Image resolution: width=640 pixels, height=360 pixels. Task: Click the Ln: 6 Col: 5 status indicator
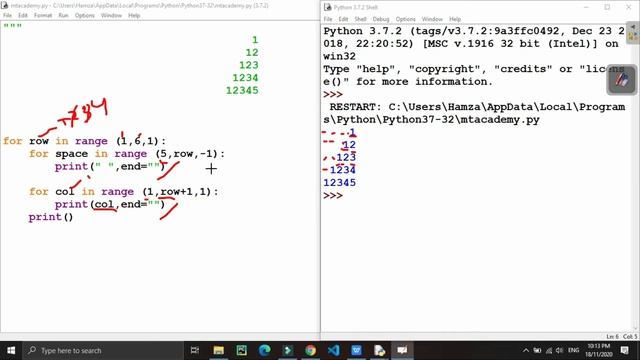click(x=621, y=336)
